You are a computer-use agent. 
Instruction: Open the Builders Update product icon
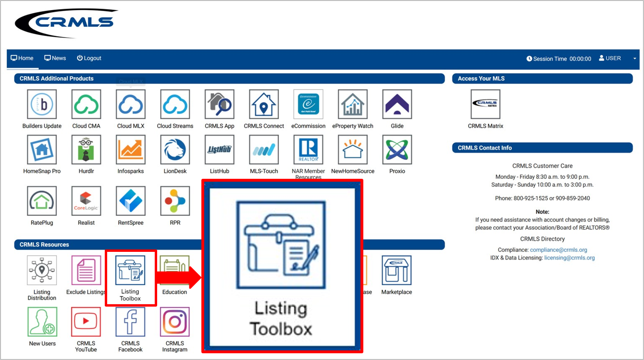coord(42,104)
